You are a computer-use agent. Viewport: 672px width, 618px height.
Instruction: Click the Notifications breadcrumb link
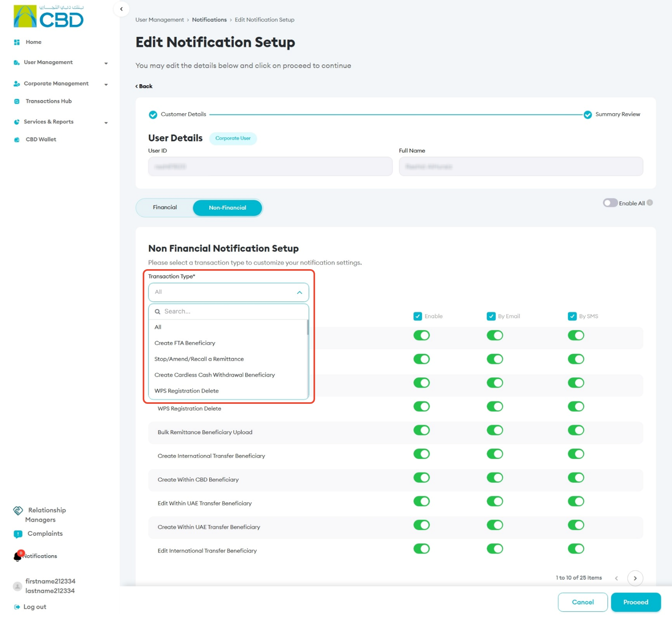click(x=209, y=20)
